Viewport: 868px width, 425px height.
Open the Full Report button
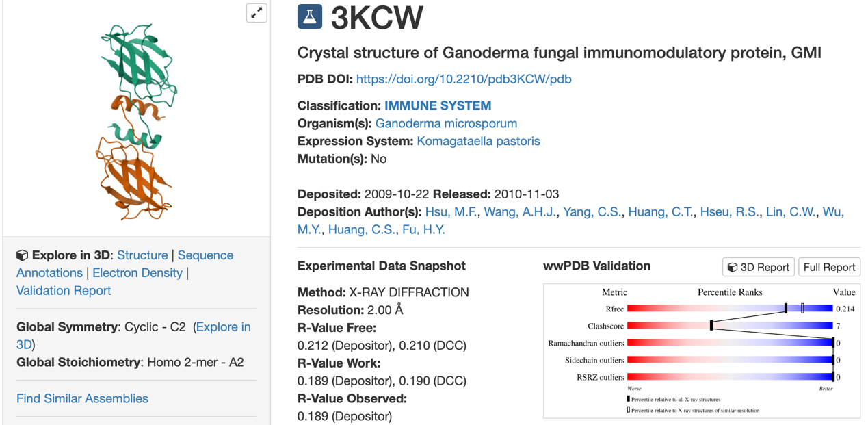pyautogui.click(x=829, y=267)
